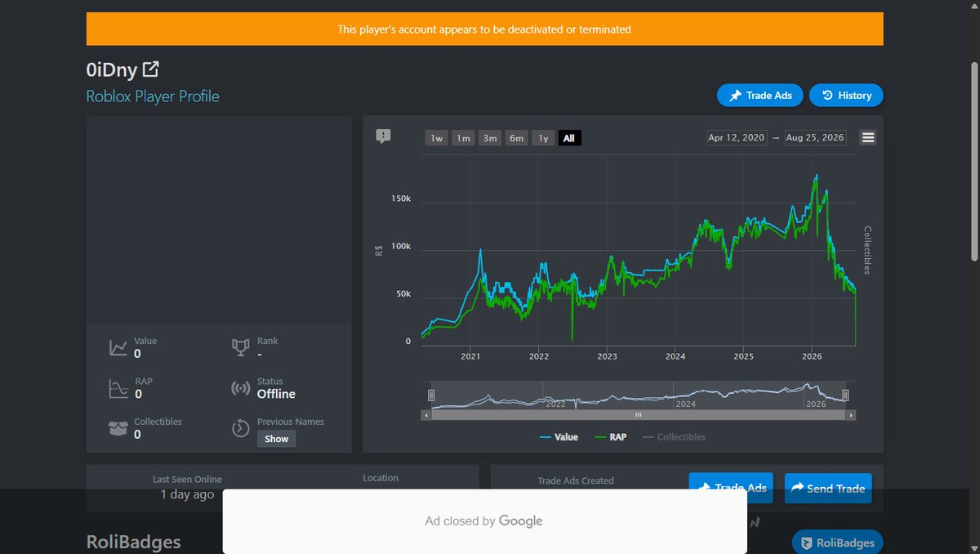The width and height of the screenshot is (980, 554).
Task: Grab the right navigator range handle
Action: (846, 395)
